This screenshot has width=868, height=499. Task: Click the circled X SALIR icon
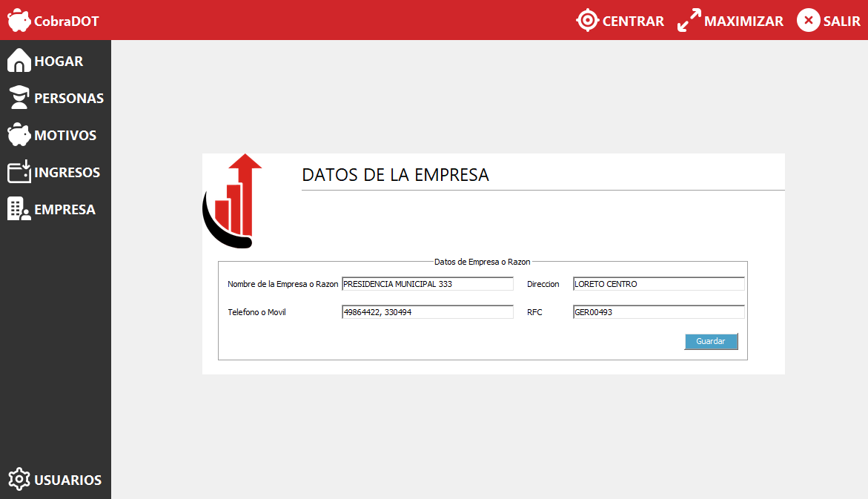[808, 20]
